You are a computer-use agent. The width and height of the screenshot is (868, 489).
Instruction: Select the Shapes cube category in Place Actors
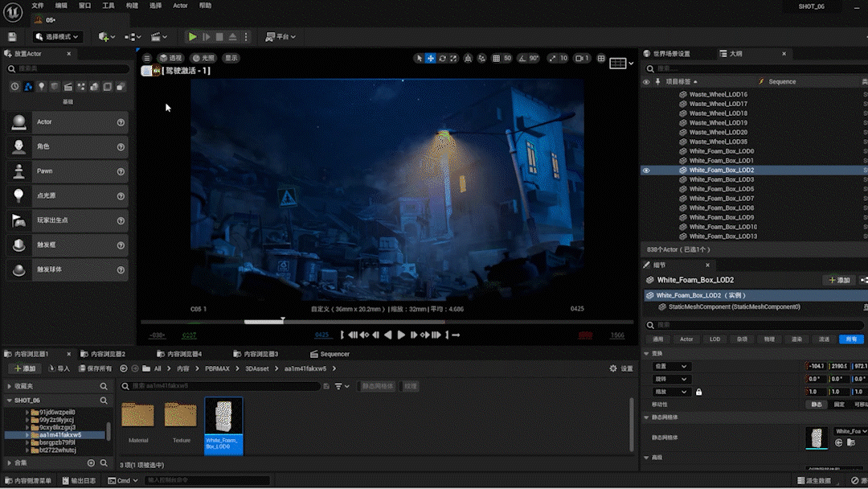tap(55, 87)
